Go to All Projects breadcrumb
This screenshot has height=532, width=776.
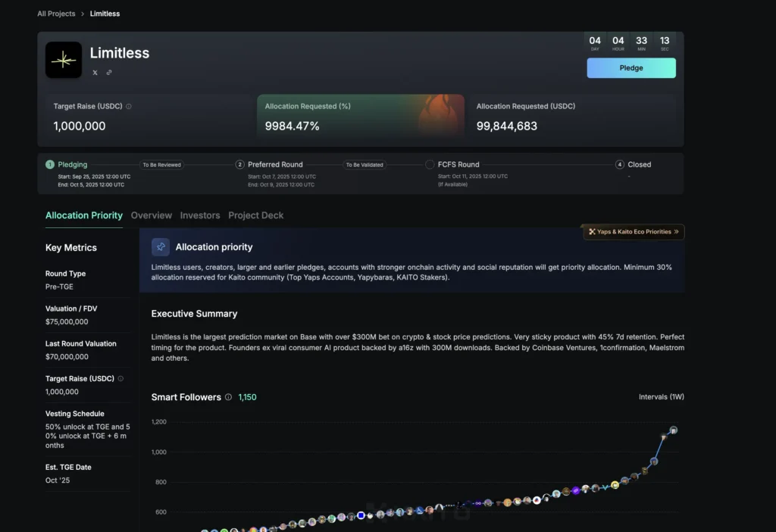56,14
